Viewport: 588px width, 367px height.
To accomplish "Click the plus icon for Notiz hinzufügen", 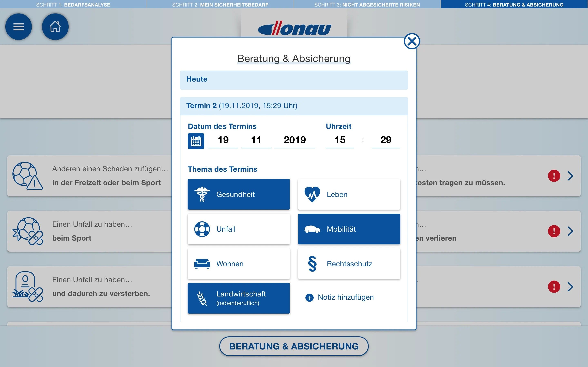I will pos(309,298).
